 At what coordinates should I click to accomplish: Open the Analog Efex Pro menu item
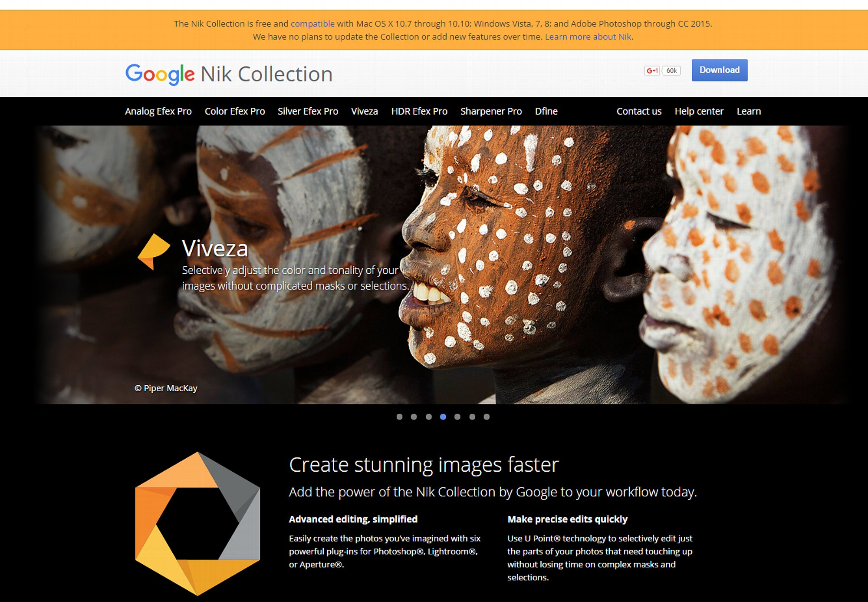click(x=158, y=111)
